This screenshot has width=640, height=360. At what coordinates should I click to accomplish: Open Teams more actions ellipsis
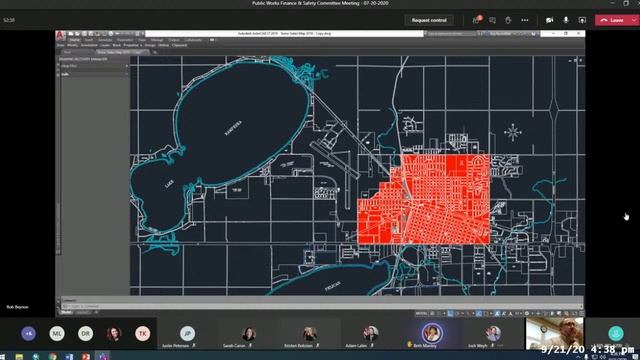(525, 20)
